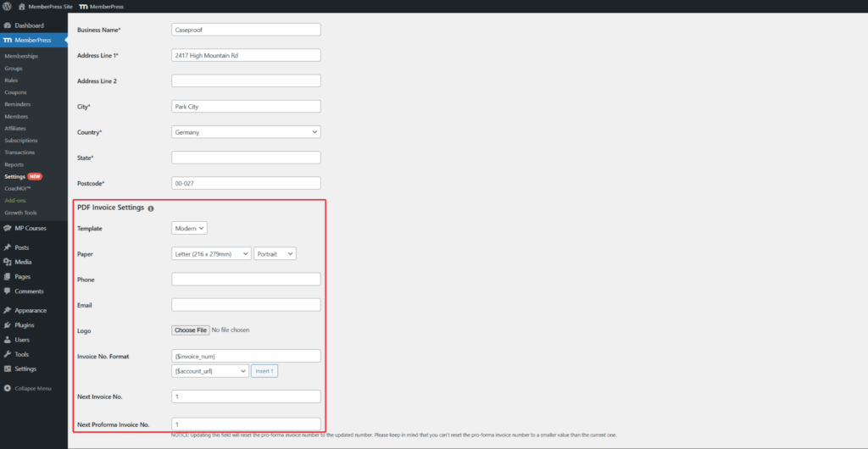The height and width of the screenshot is (449, 868).
Task: Open Subscriptions submenu item
Action: [x=20, y=141]
